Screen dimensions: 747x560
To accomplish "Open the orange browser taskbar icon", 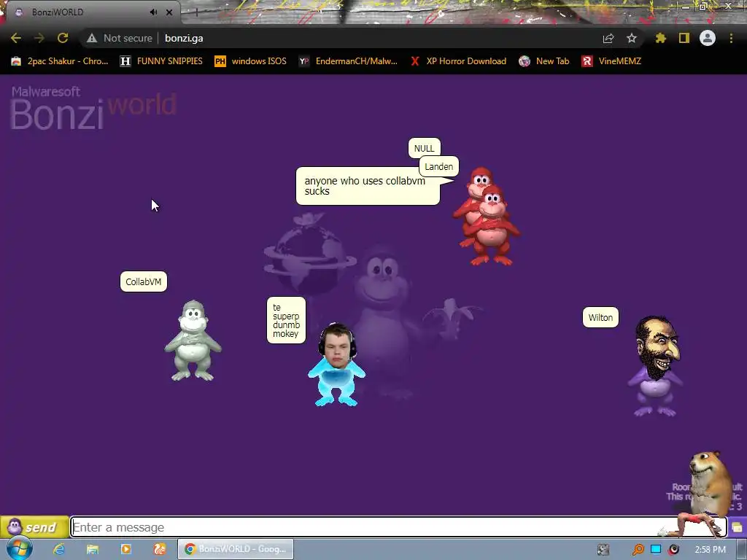I will point(159,549).
